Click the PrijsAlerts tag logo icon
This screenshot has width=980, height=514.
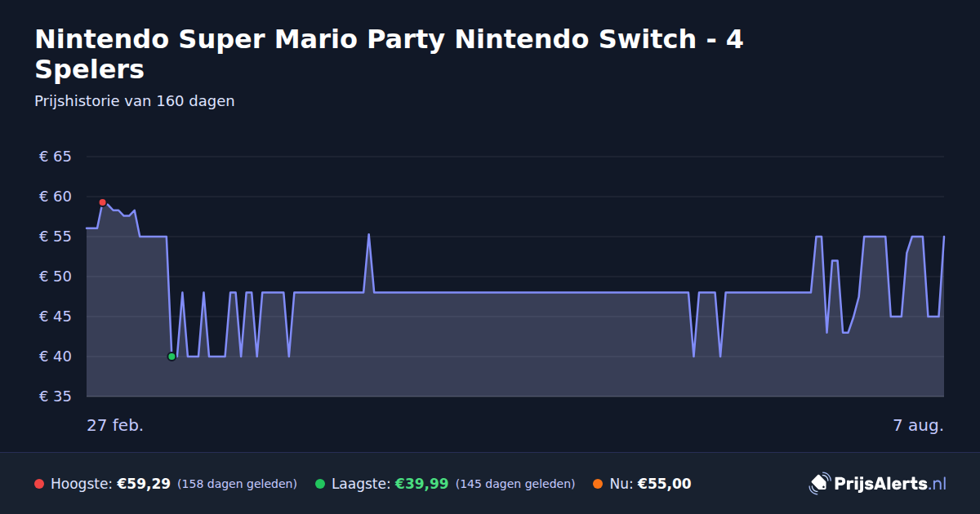[819, 484]
